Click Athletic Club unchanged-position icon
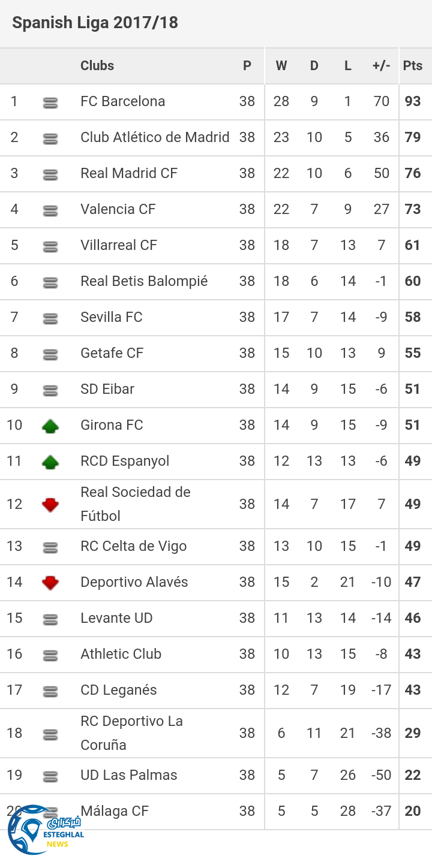This screenshot has height=868, width=432. (x=50, y=656)
